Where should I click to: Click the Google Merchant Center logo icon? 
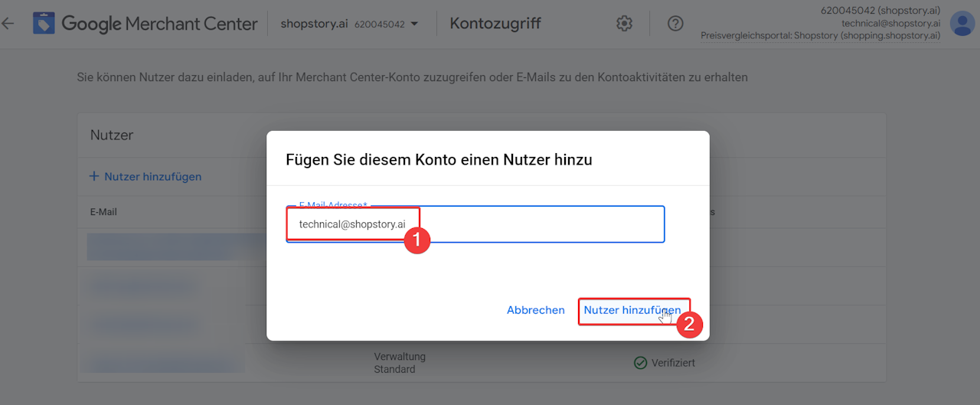click(x=44, y=24)
